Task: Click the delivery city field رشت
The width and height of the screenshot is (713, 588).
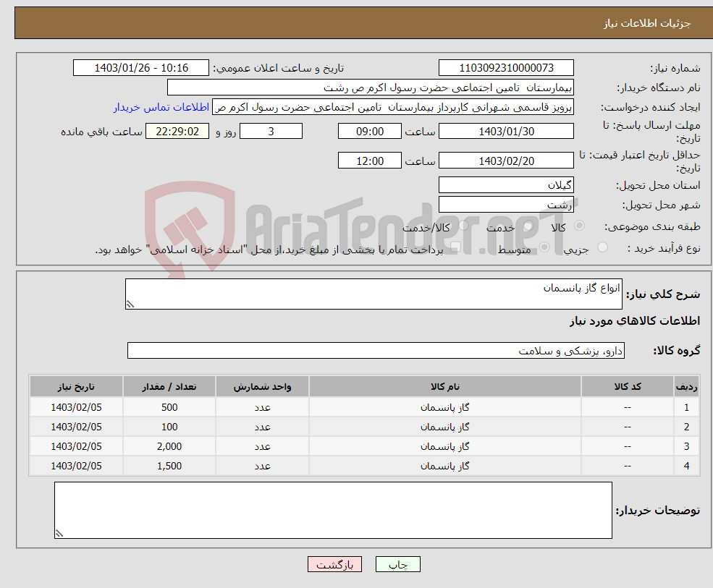Action: (x=506, y=205)
